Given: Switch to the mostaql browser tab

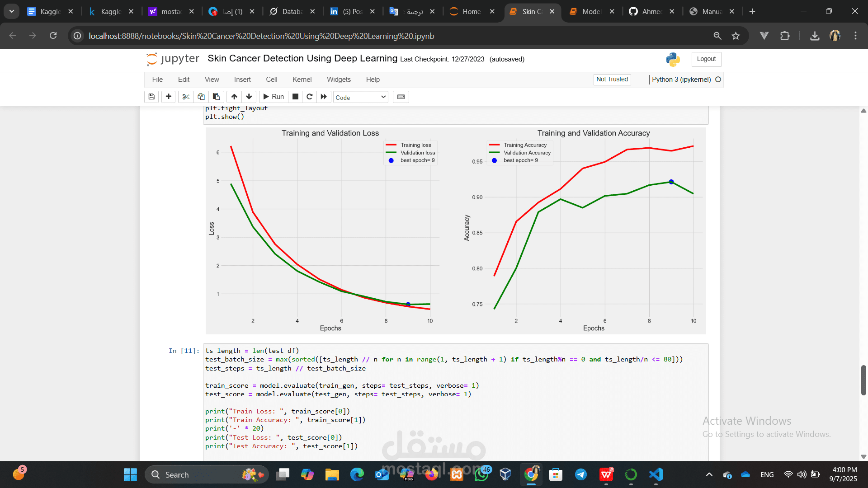Looking at the screenshot, I should pos(171,11).
